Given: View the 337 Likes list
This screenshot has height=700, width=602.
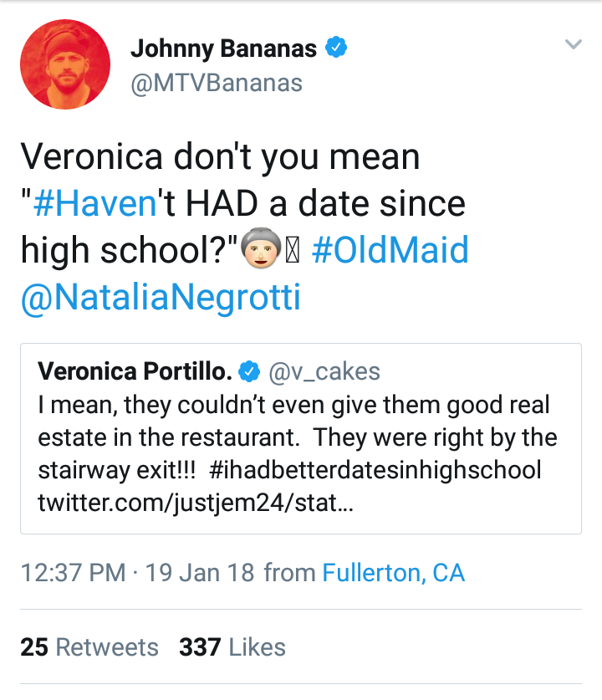Looking at the screenshot, I should (232, 647).
